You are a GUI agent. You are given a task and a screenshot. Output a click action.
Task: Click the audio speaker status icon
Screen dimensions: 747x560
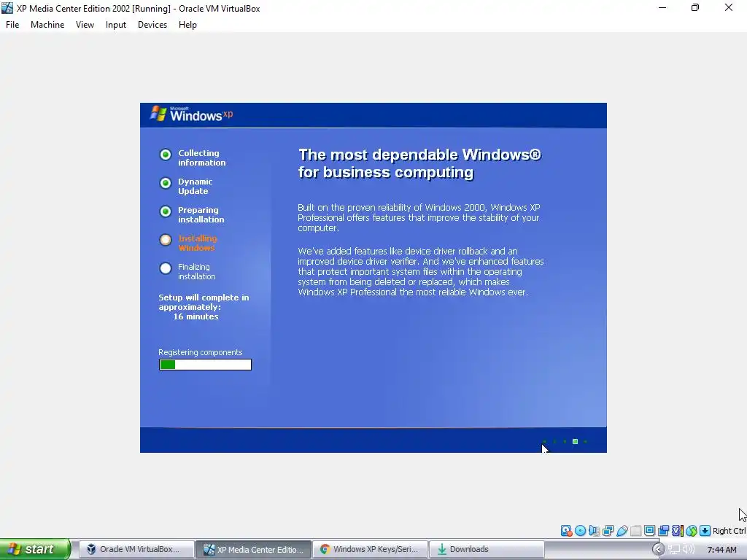tap(594, 531)
